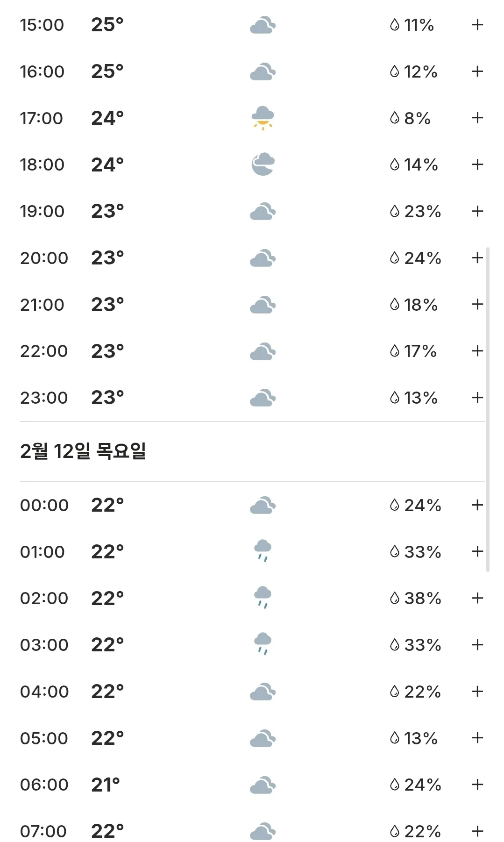Expand the 06:00 row showing 21°

coord(477,785)
